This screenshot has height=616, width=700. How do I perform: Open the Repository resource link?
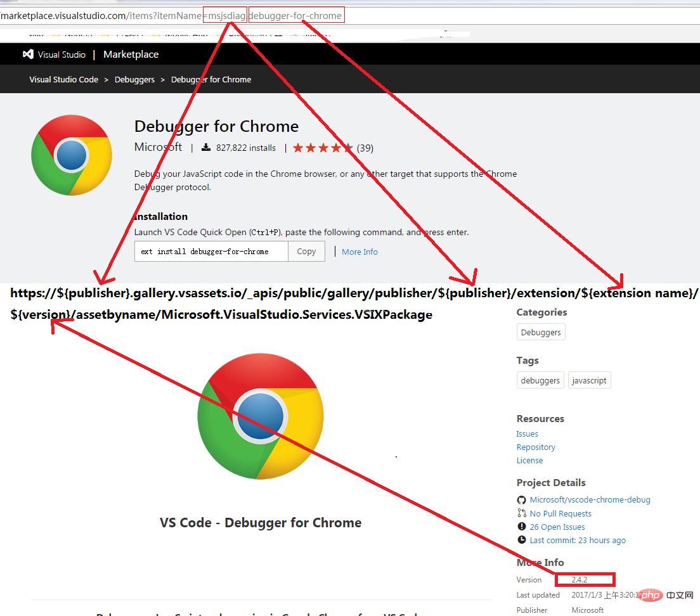[x=536, y=447]
